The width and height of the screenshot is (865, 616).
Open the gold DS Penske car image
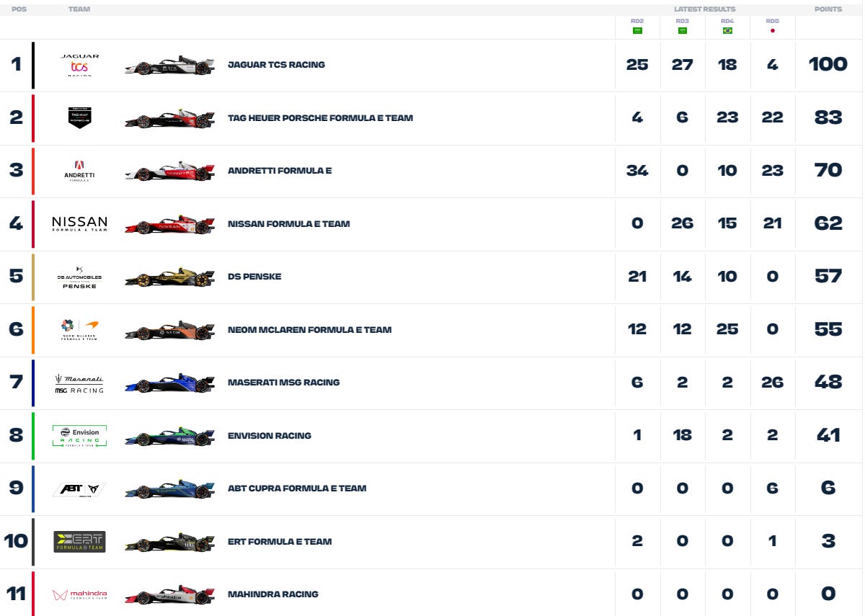[x=169, y=277]
